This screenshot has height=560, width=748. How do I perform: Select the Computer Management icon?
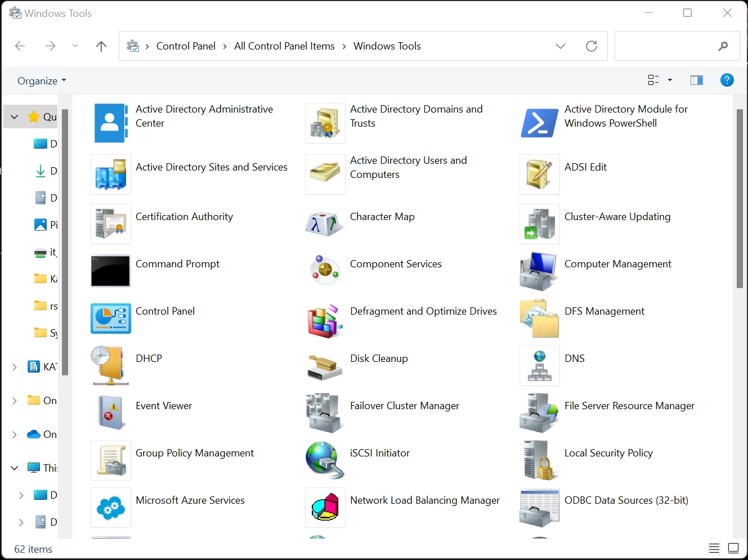click(x=540, y=271)
